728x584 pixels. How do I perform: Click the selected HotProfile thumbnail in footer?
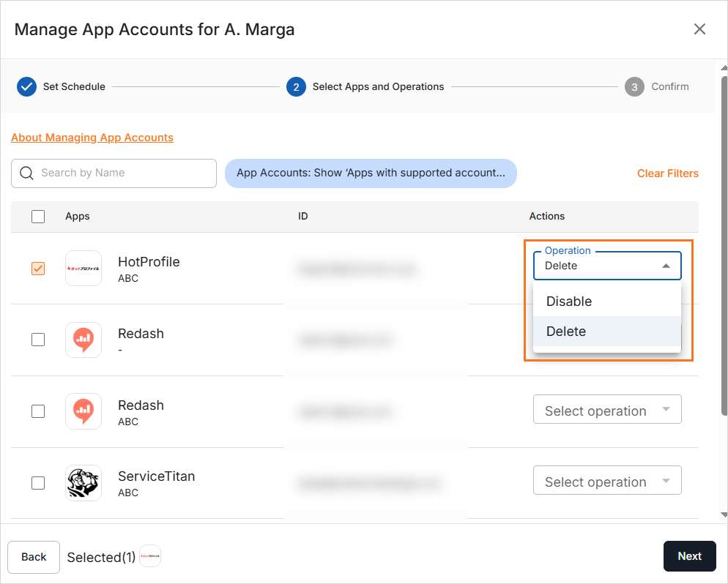pos(150,556)
